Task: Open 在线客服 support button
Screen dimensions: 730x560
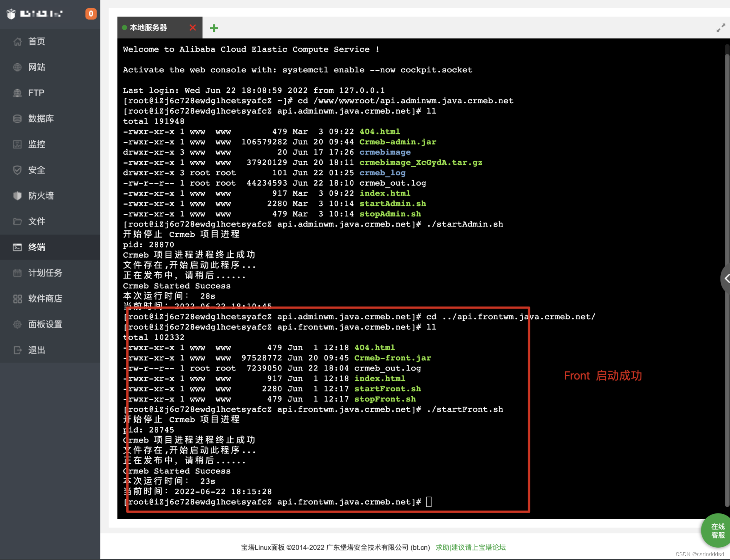Action: coord(717,531)
